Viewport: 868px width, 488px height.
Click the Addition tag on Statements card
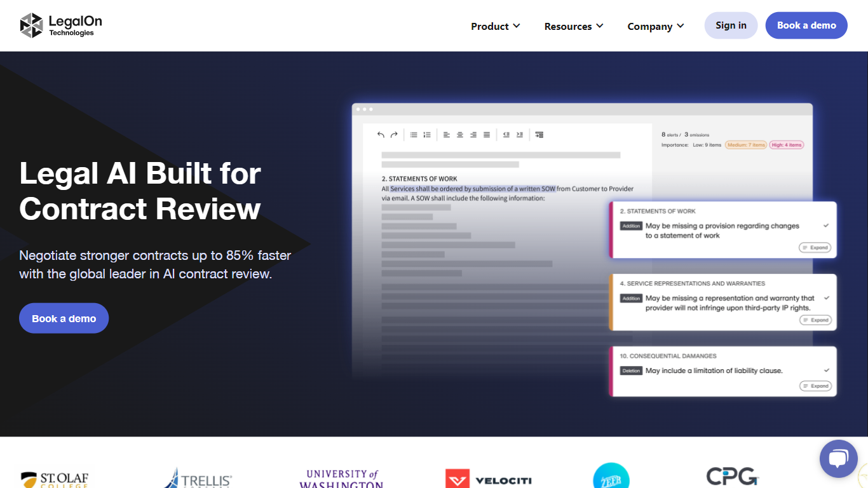pos(631,226)
